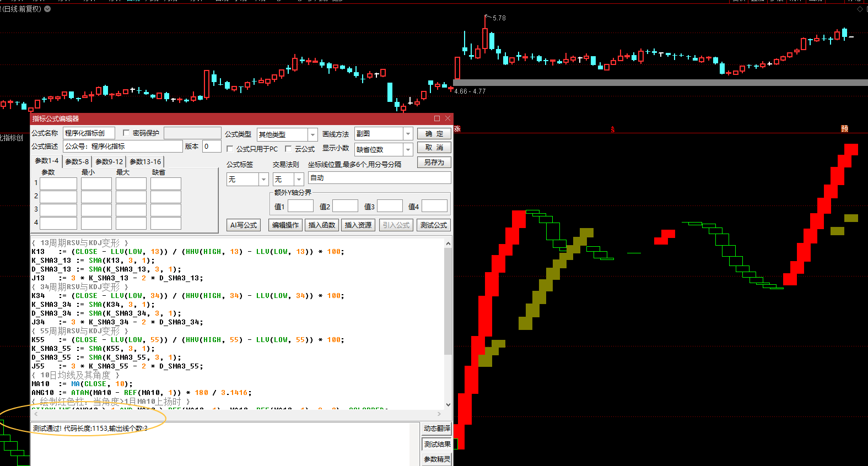868x466 pixels.
Task: Click the 测试公式 button
Action: point(434,225)
